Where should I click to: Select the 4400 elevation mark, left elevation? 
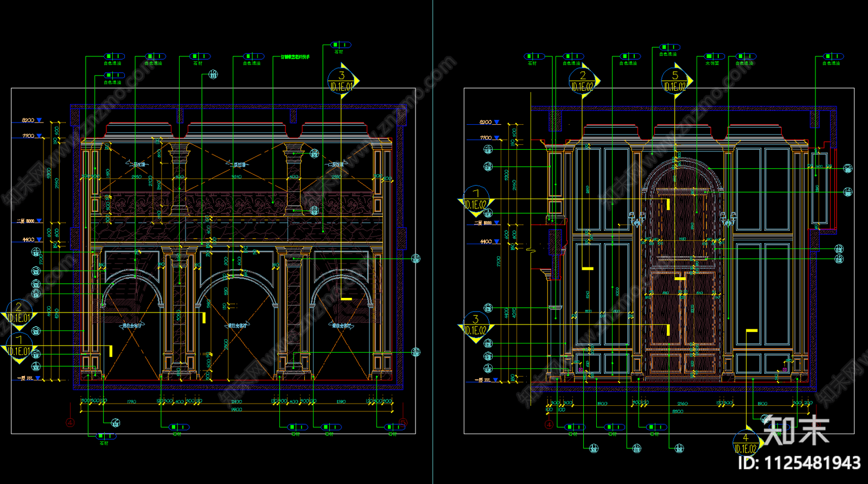(31, 239)
